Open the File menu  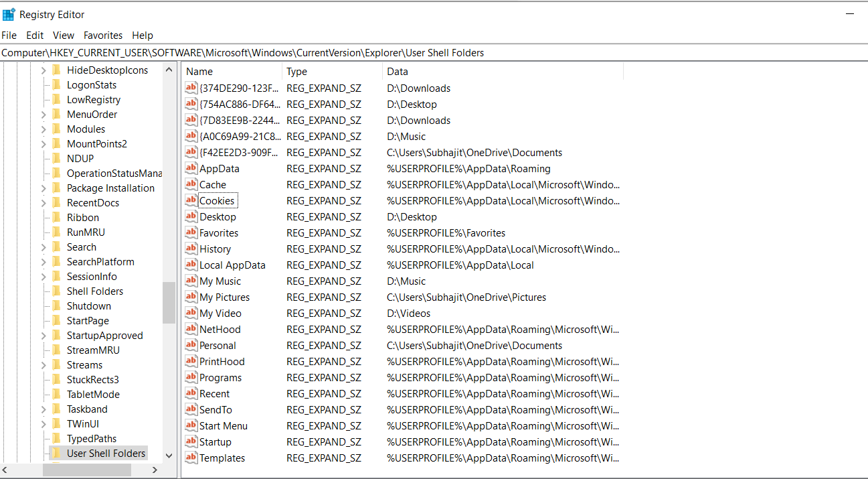9,36
